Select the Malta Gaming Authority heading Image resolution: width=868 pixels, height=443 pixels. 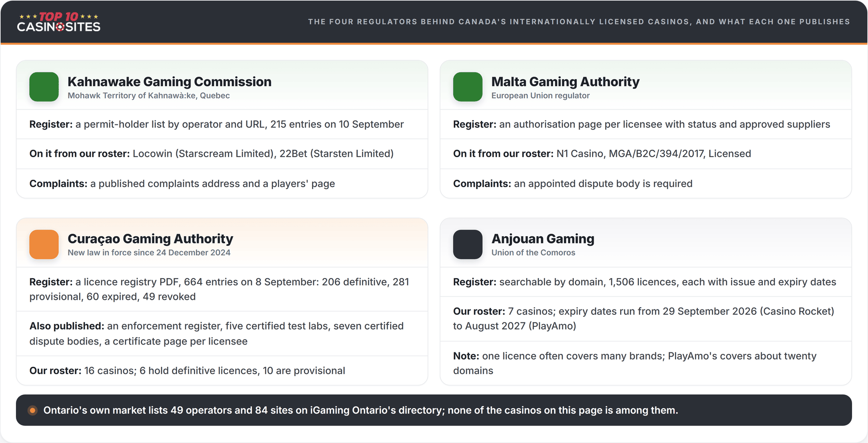point(565,81)
